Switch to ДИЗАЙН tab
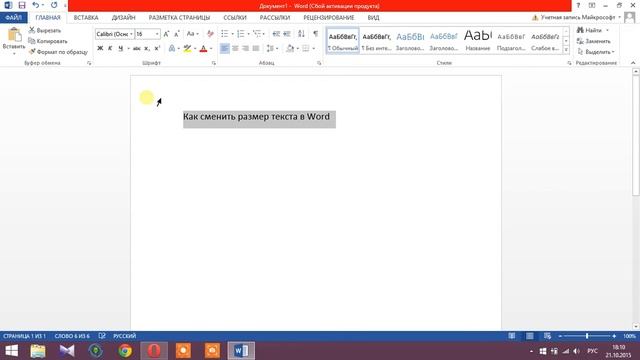640x360 pixels. click(123, 18)
